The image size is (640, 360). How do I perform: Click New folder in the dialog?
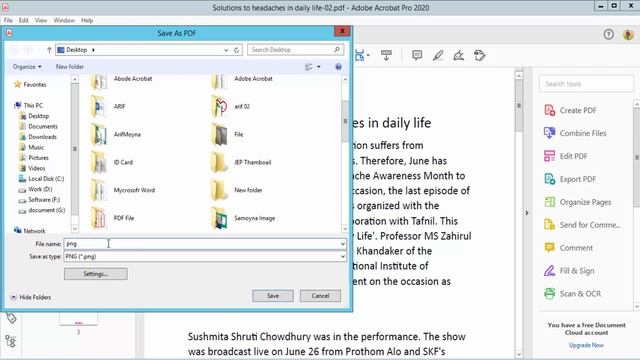pos(70,67)
